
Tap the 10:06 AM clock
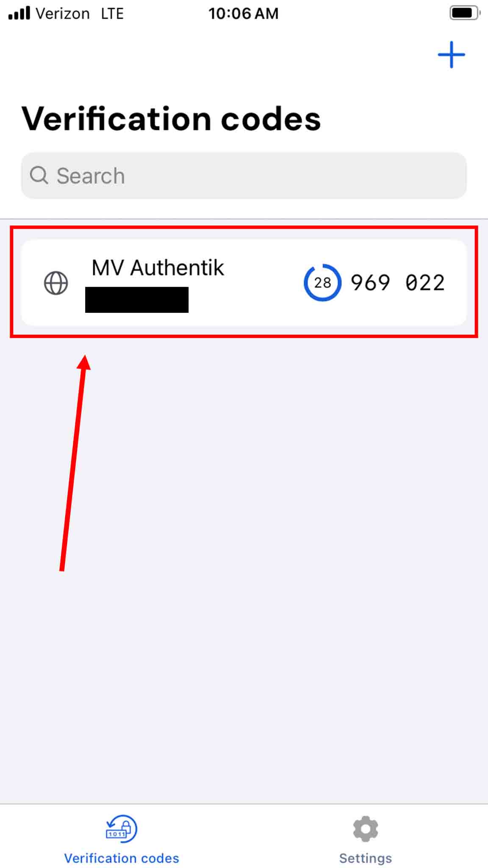click(x=244, y=14)
